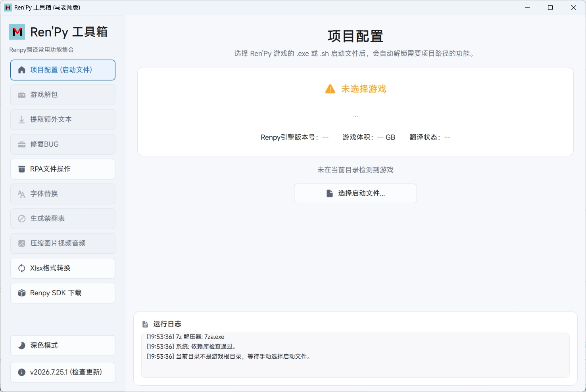The height and width of the screenshot is (392, 586).
Task: Open the 生成禁翻表 sidebar item
Action: [x=63, y=219]
